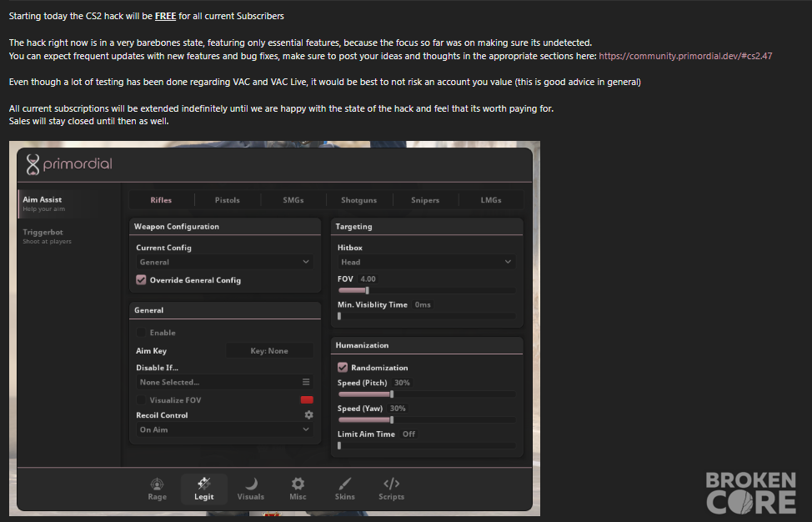Click the FOV slider
This screenshot has height=522, width=812.
pos(426,290)
